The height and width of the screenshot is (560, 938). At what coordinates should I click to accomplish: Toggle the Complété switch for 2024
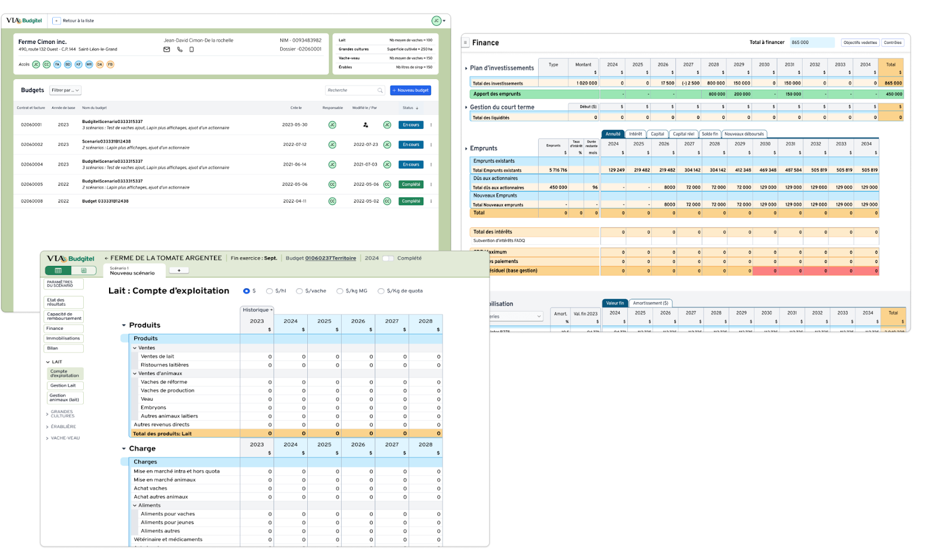pyautogui.click(x=388, y=258)
